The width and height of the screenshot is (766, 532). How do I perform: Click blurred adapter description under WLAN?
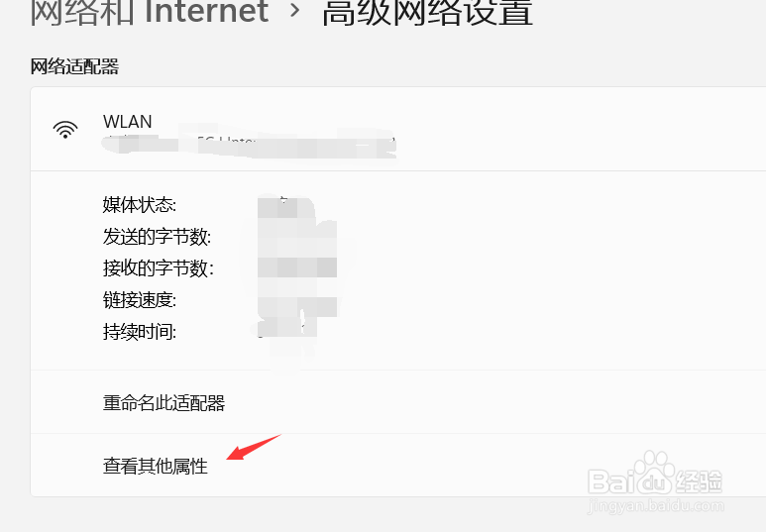pos(249,143)
